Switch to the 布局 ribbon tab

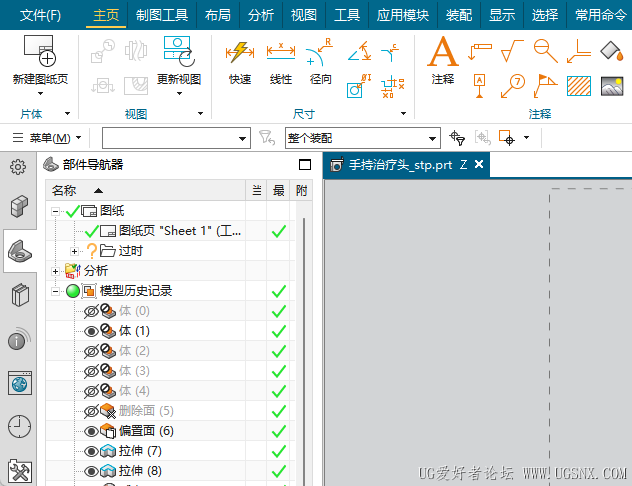tap(218, 15)
